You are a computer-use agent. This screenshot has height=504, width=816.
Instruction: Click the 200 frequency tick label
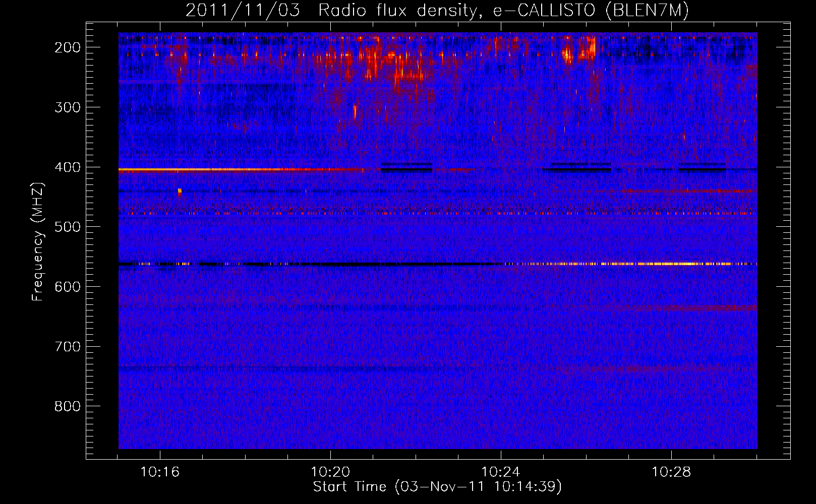coord(68,47)
